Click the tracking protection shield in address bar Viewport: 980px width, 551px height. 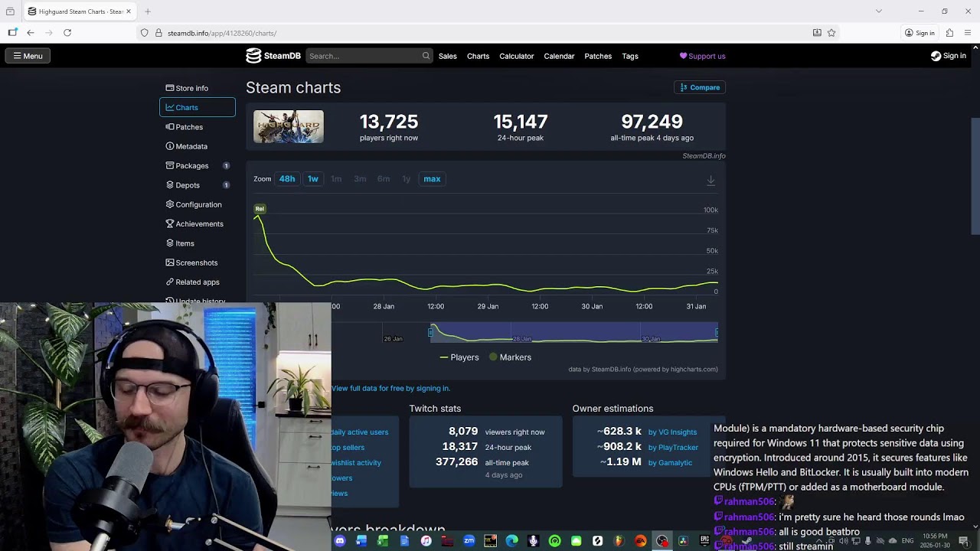coord(144,33)
